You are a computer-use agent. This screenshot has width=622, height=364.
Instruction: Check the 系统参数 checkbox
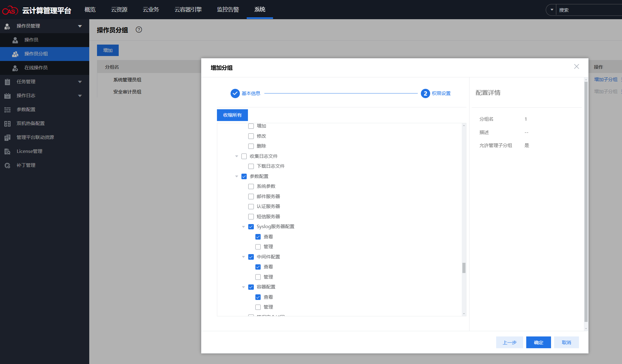pyautogui.click(x=251, y=186)
